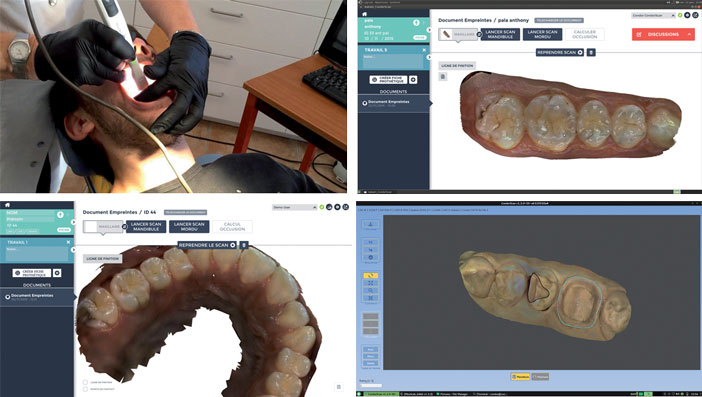
Task: Open the import/download tool at toolbar top
Action: point(371,224)
